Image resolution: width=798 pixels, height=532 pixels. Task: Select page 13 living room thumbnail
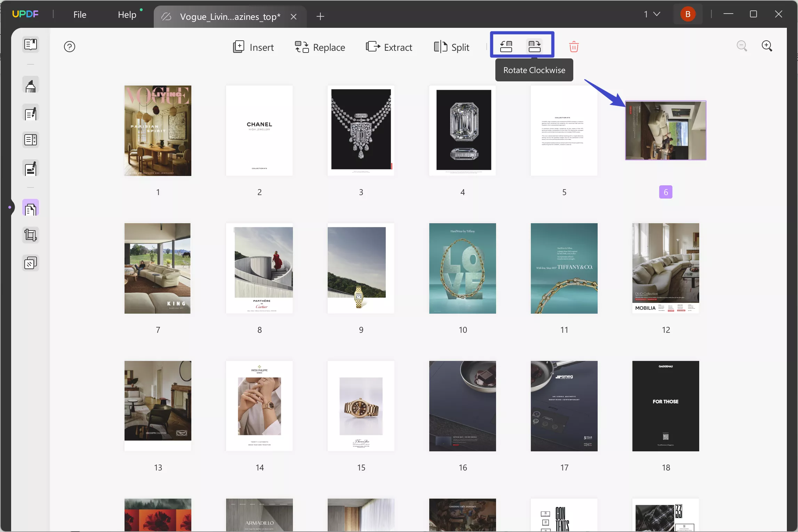[x=158, y=406]
